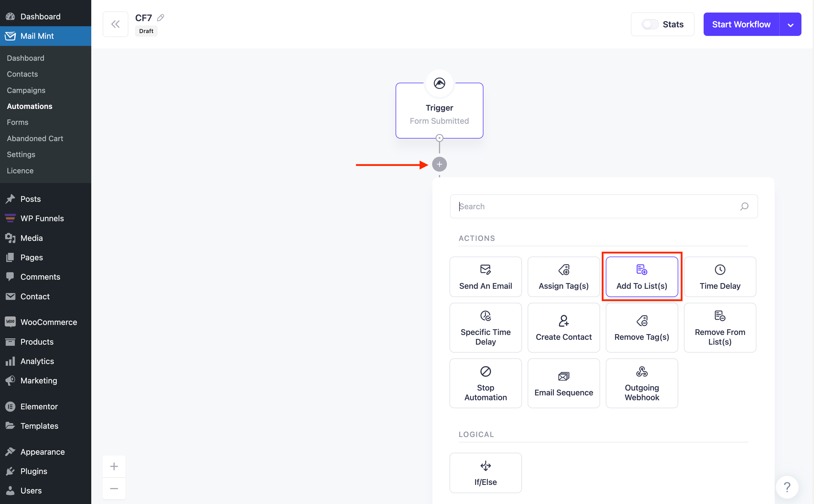Click the Start Workflow button
Image resolution: width=814 pixels, height=504 pixels.
click(x=741, y=24)
